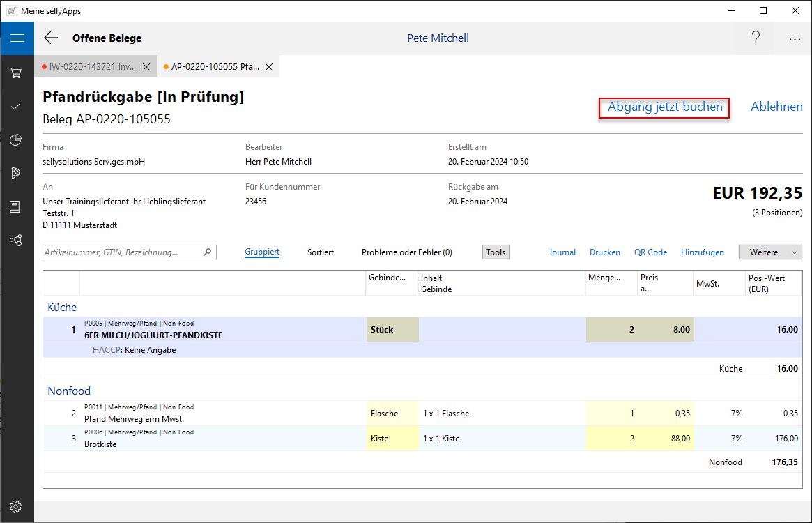
Task: Go back using the left arrow
Action: tap(51, 38)
